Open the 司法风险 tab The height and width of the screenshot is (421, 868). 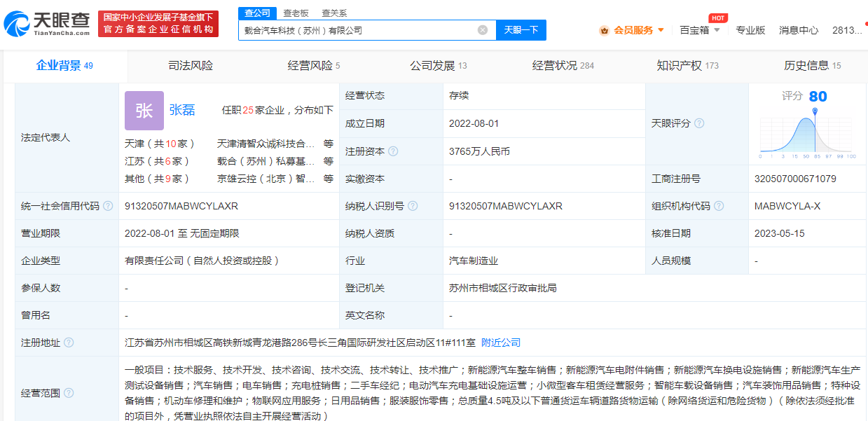tap(191, 66)
